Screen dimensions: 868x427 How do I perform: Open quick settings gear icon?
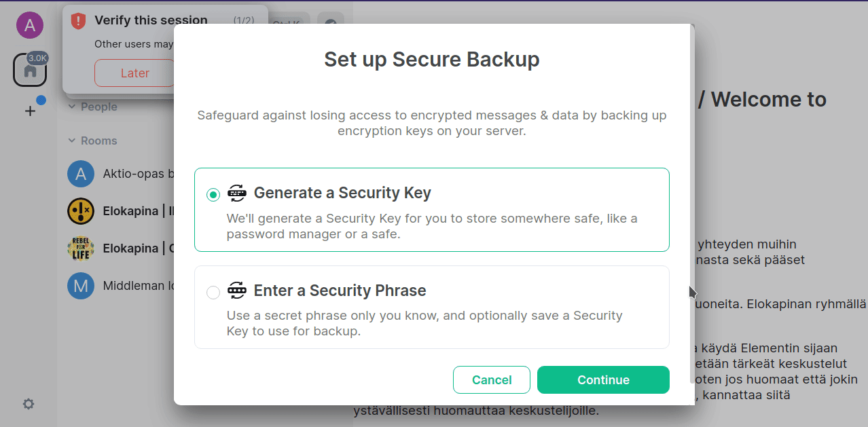point(29,404)
